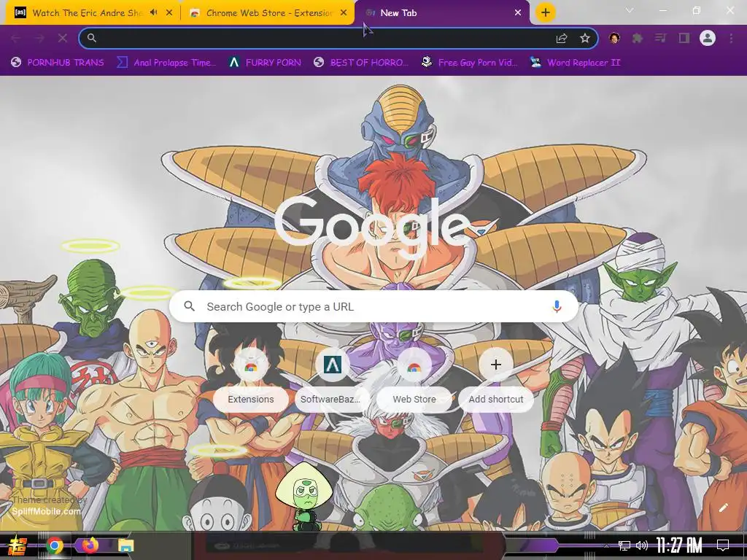Open File Explorer from the taskbar

(125, 545)
